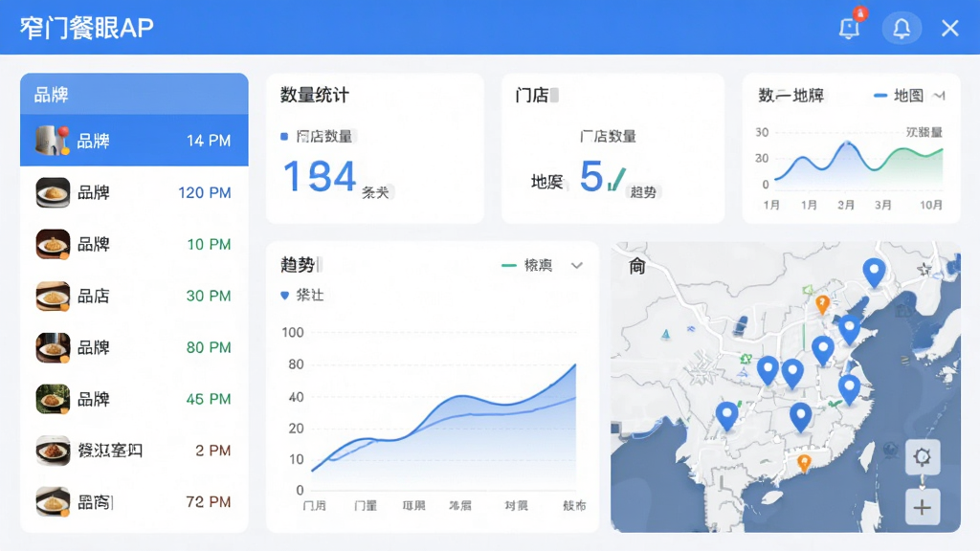The width and height of the screenshot is (980, 551).
Task: Select the westernmost blue map pin
Action: 726,415
